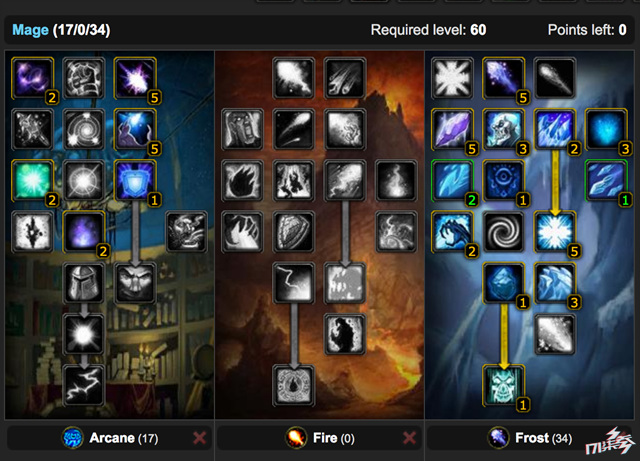Click the Presence of Mind helmet icon

point(84,283)
